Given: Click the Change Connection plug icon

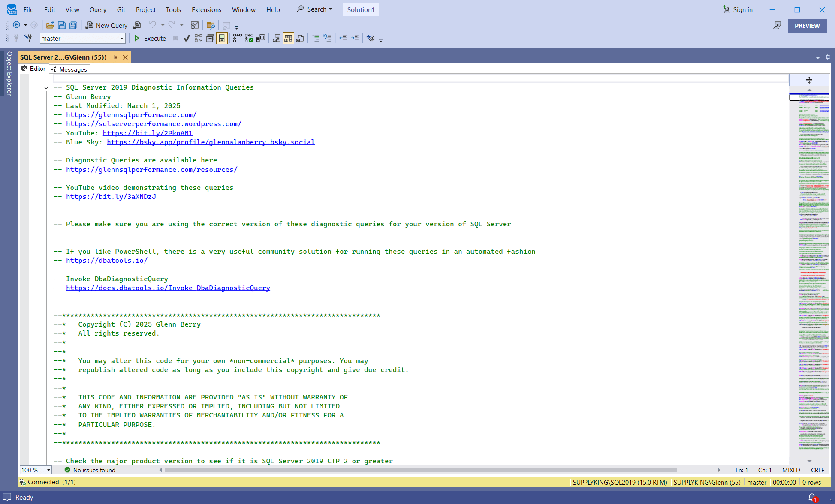Looking at the screenshot, I should tap(28, 39).
